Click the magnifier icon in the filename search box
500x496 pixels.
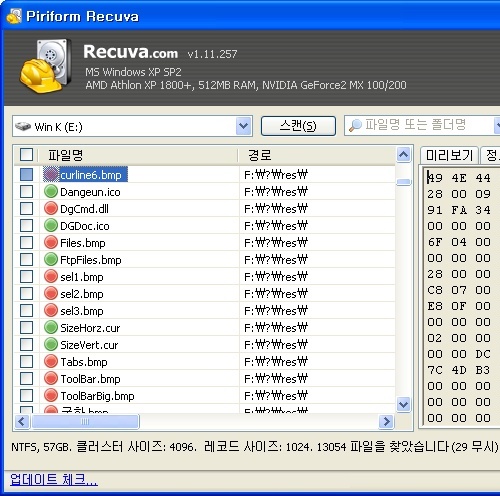(355, 126)
